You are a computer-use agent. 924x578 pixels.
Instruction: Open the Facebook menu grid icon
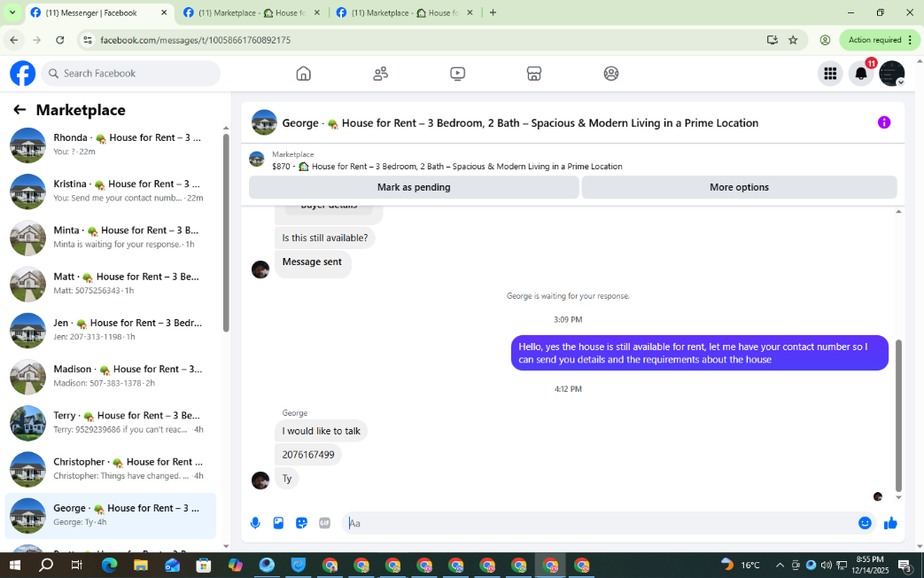tap(830, 74)
